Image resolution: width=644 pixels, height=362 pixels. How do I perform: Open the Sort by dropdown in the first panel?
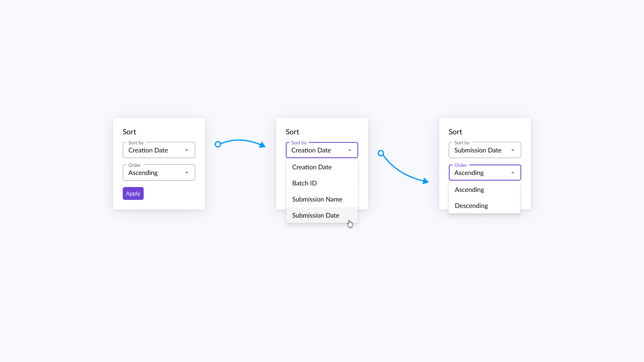159,150
